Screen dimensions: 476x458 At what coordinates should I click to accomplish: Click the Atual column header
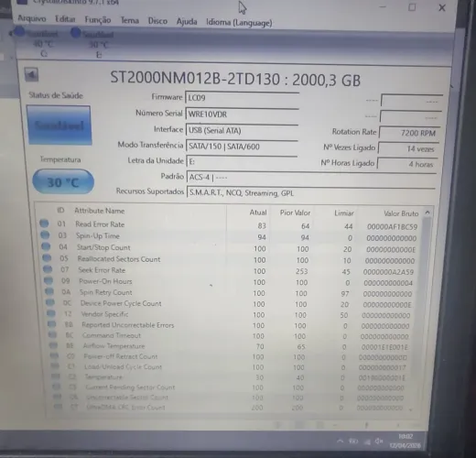pos(258,213)
